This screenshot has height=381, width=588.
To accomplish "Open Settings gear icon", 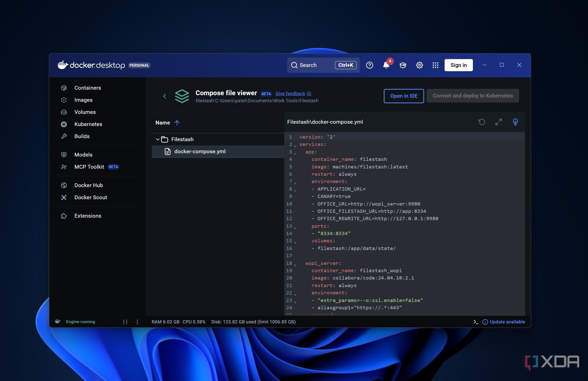I will tap(419, 65).
